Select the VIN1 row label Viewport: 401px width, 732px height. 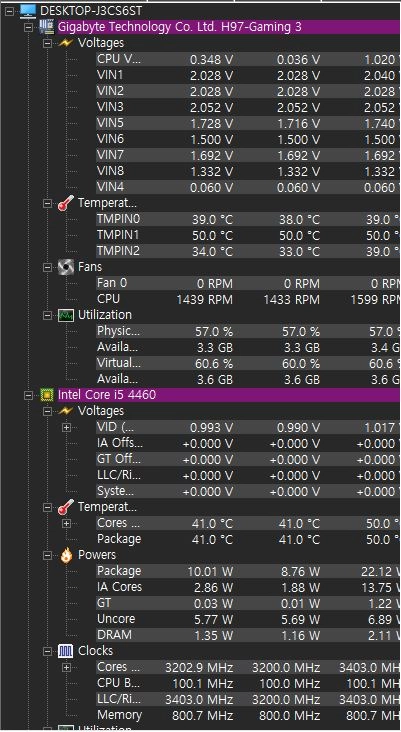point(110,75)
